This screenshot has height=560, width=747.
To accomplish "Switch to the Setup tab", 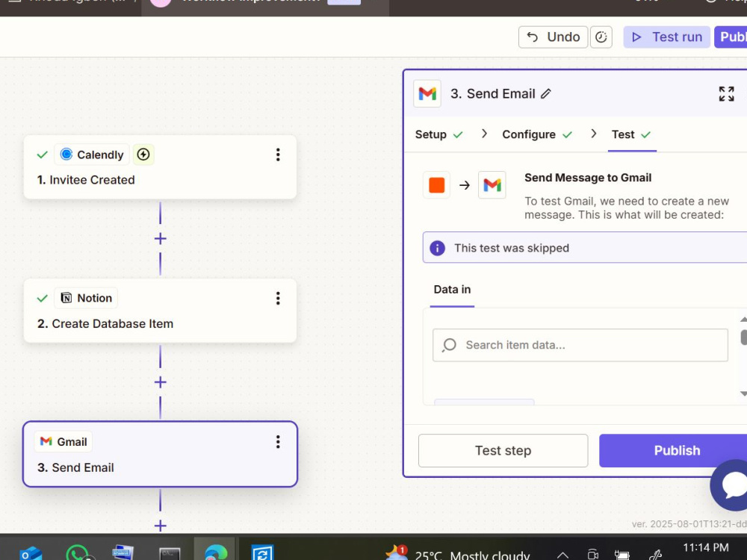I will coord(438,134).
